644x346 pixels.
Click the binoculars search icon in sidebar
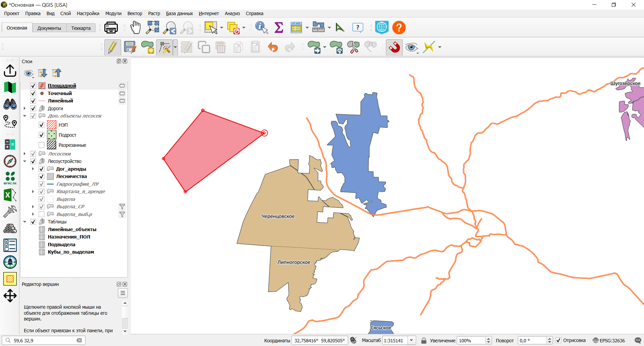(x=10, y=104)
